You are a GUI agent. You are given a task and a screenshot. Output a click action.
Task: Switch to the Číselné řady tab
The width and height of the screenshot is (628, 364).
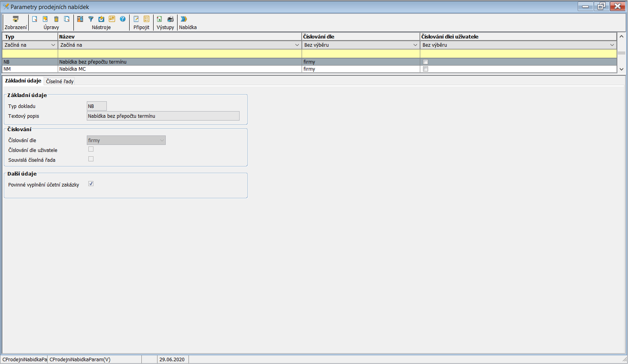[x=60, y=81]
